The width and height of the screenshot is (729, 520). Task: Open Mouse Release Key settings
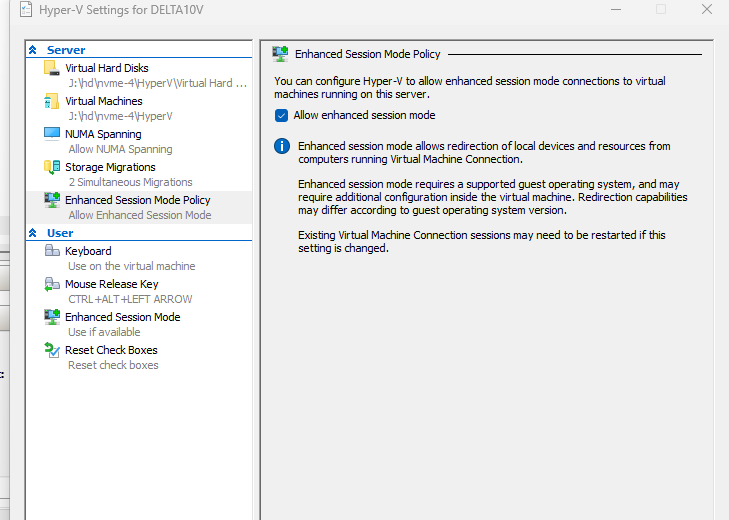[x=139, y=292]
